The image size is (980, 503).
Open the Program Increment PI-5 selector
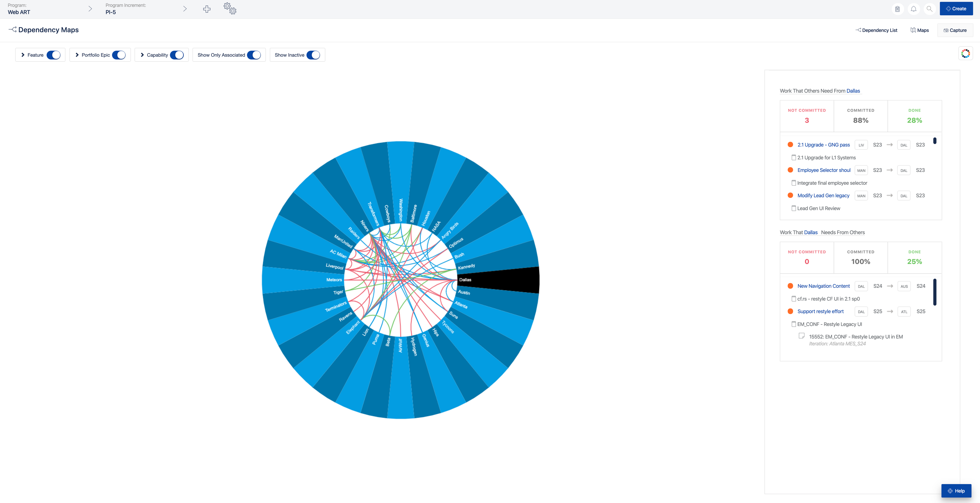pos(146,9)
